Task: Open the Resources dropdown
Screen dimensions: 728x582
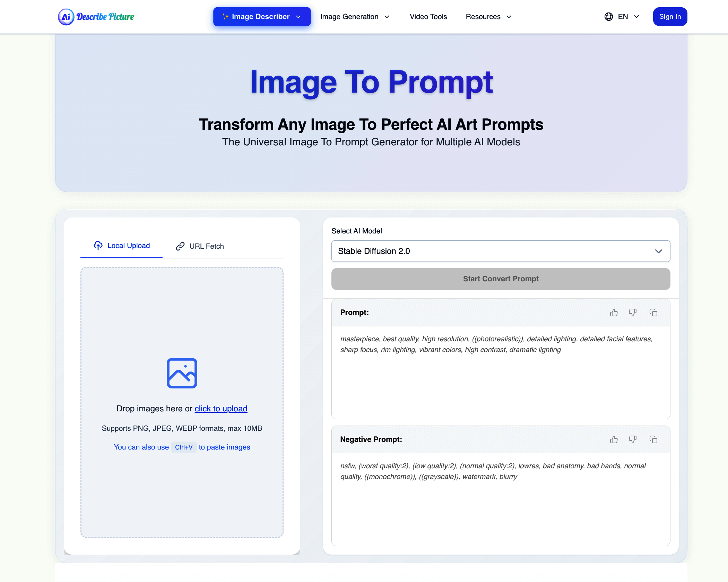Action: click(x=488, y=16)
